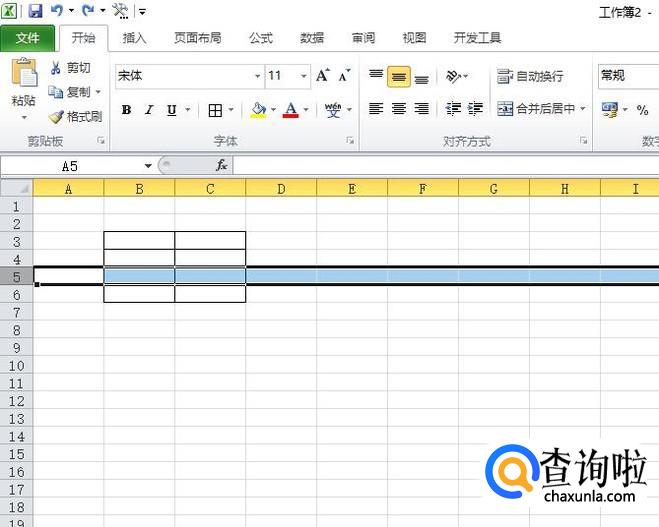This screenshot has width=659, height=527.
Task: Apply red font color A
Action: click(x=290, y=110)
